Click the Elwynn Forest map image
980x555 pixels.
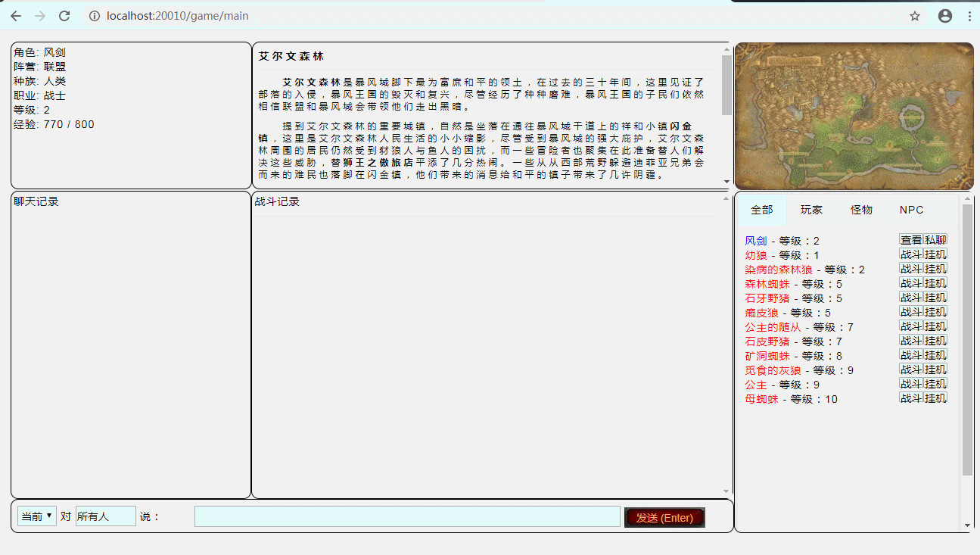point(854,116)
